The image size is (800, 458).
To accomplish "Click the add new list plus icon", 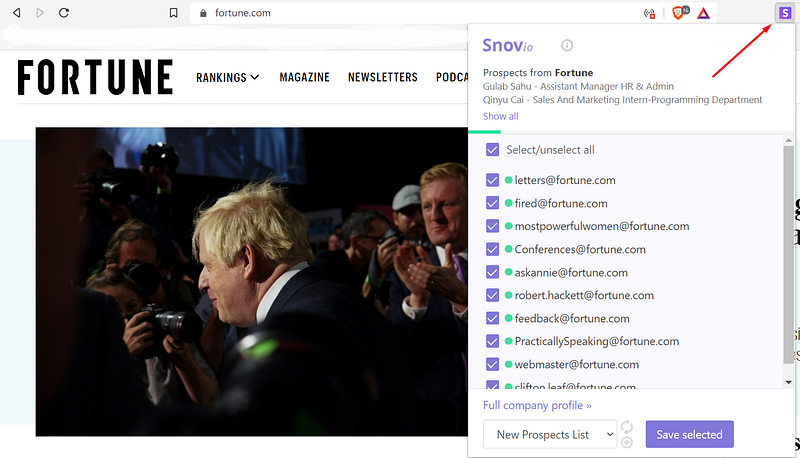I will point(627,442).
